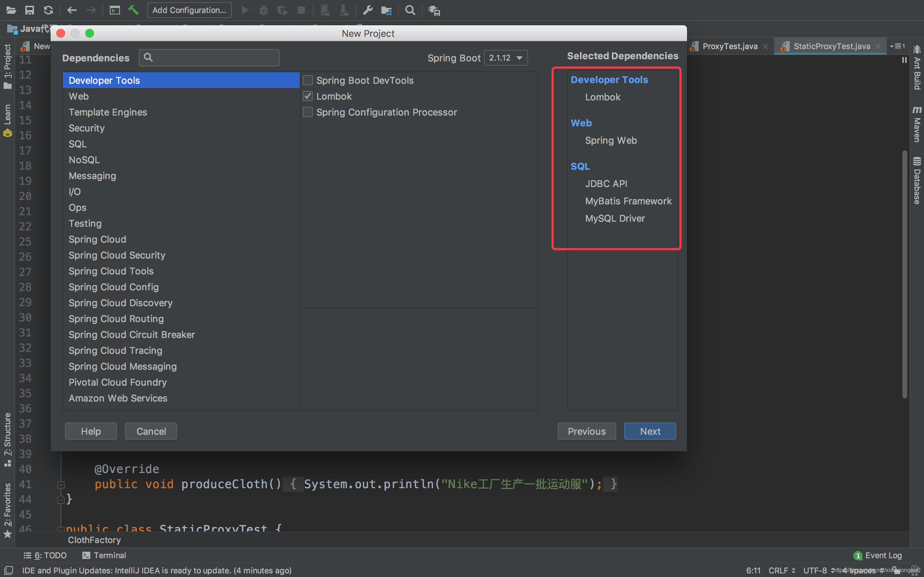This screenshot has height=577, width=924.
Task: Open the Spring Boot version dropdown
Action: [x=505, y=58]
